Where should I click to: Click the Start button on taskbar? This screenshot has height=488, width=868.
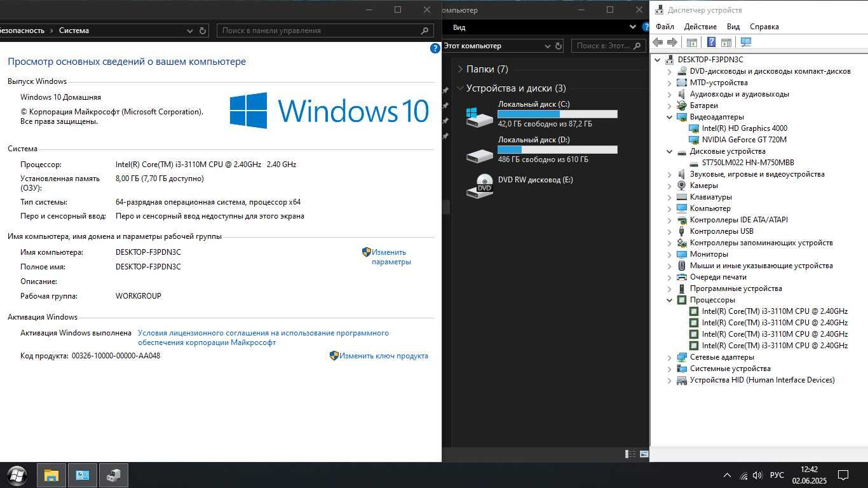point(17,475)
